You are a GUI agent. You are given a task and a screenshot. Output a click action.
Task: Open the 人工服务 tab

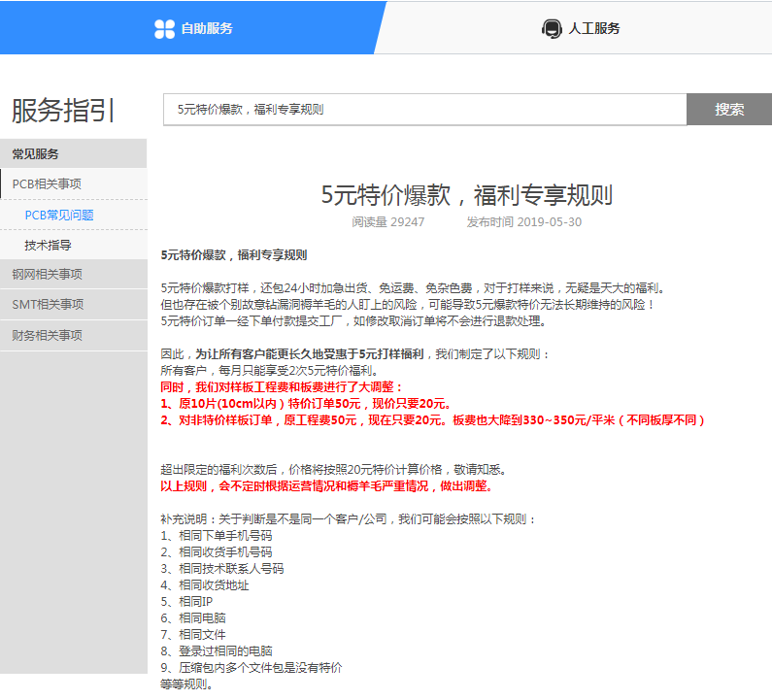click(x=593, y=28)
